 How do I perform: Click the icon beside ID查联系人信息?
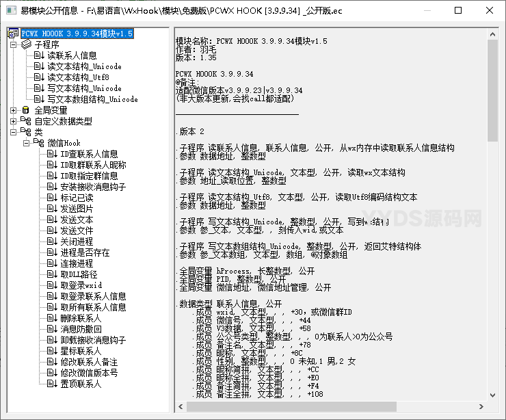[52, 154]
